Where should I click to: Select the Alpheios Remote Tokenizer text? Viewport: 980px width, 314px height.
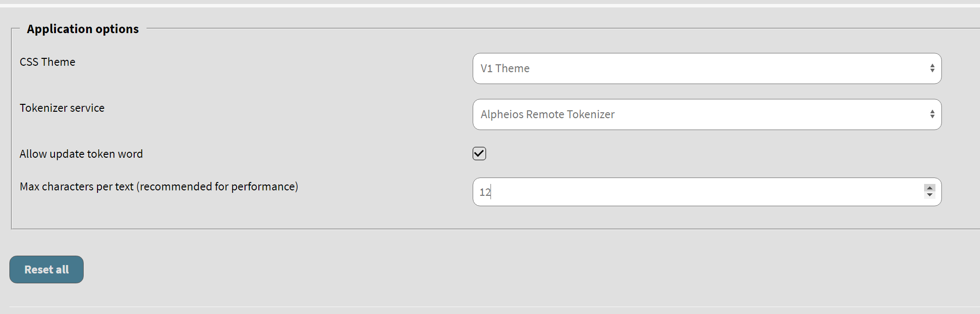[547, 114]
